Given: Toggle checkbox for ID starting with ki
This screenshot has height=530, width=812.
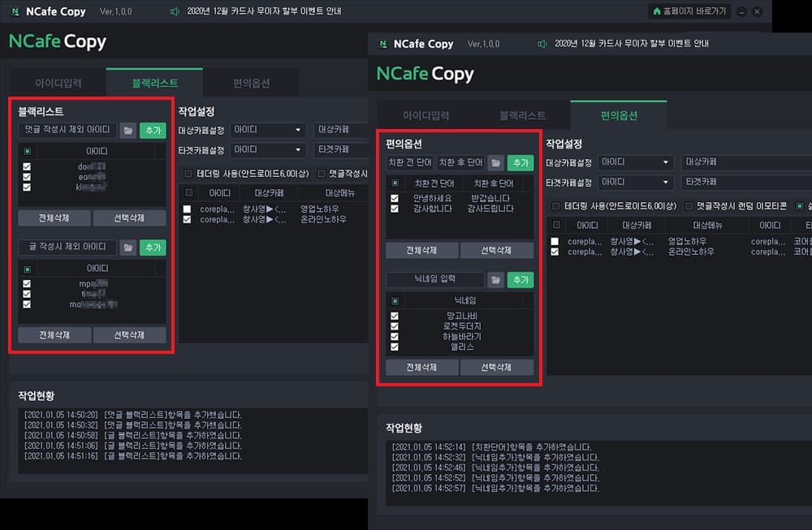Looking at the screenshot, I should click(x=27, y=187).
